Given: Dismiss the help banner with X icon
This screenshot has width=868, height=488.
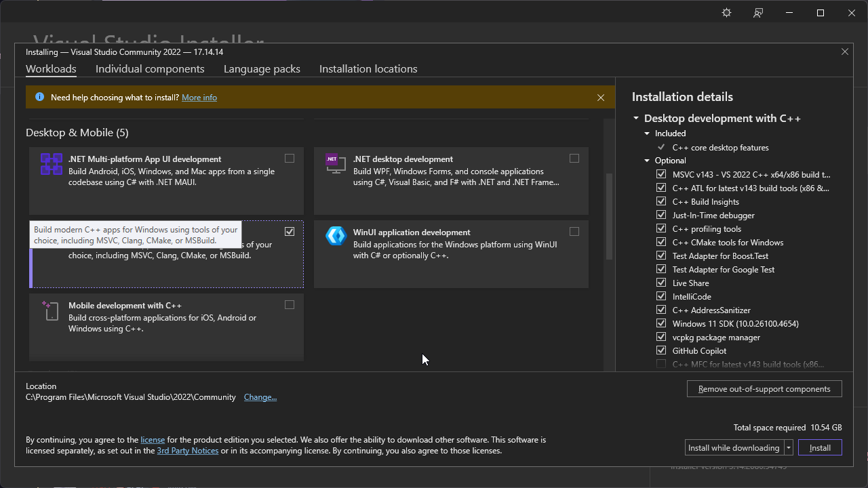Looking at the screenshot, I should (x=600, y=98).
